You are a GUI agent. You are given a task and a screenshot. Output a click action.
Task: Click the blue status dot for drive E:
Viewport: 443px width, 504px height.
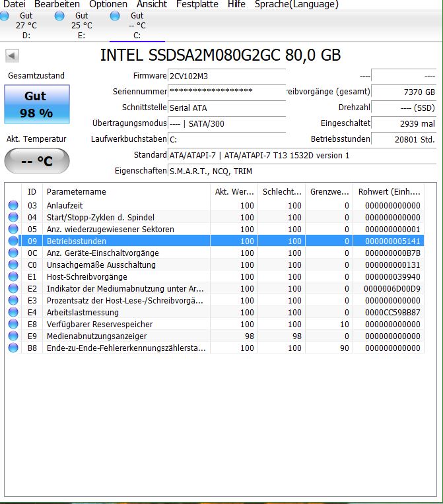59,16
